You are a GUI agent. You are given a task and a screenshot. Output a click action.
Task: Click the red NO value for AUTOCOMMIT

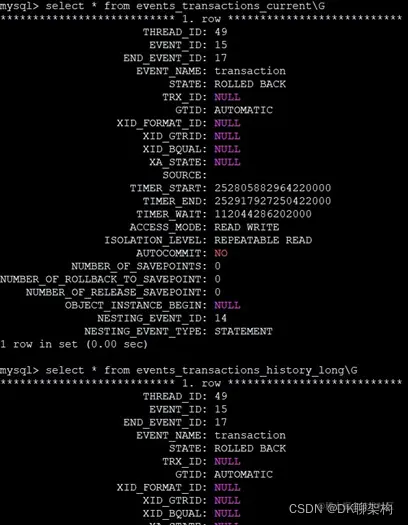(x=221, y=253)
